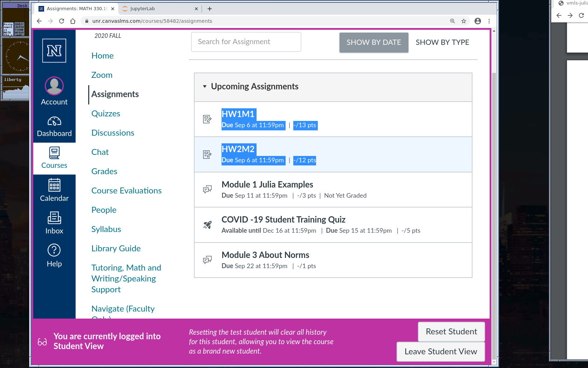Click the browser reload icon
Viewport: 588px width, 368px height.
pos(62,21)
